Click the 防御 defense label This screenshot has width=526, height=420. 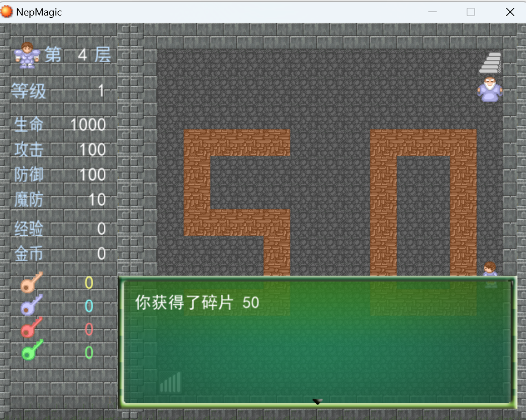pos(29,174)
